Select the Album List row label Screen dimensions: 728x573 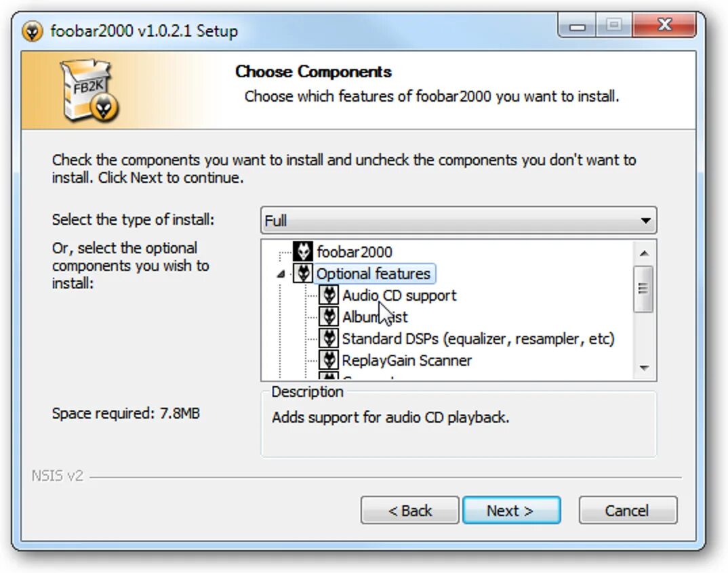tap(375, 317)
